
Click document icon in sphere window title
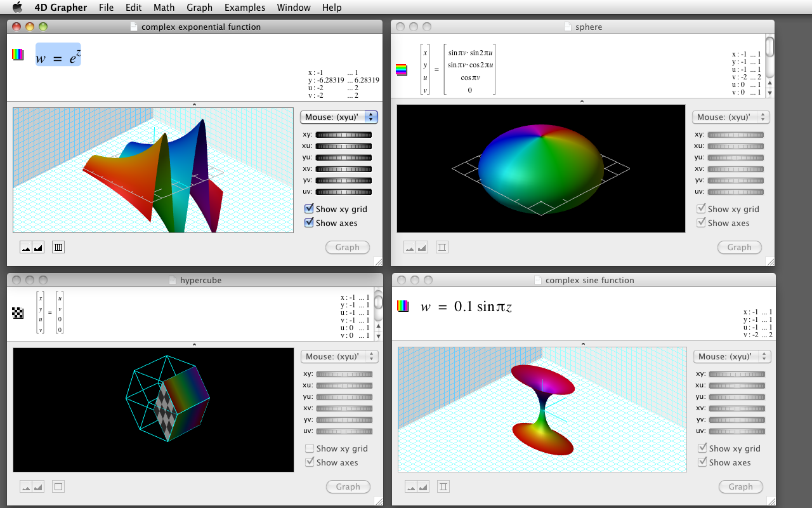click(568, 27)
